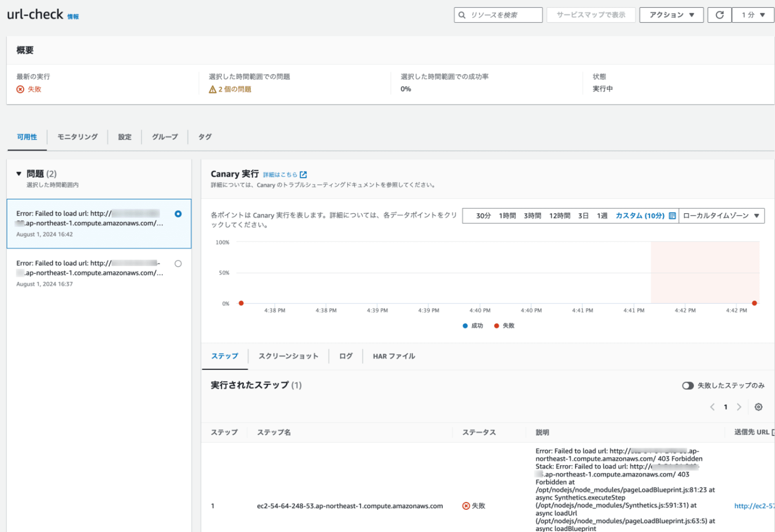
Task: Open the アクション dropdown
Action: [671, 15]
